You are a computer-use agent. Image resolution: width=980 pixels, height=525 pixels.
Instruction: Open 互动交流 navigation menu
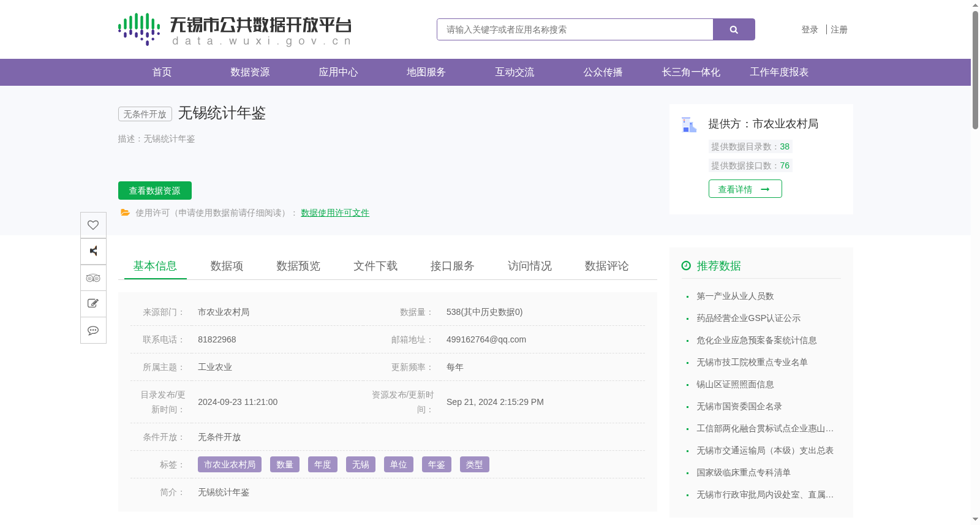[514, 72]
